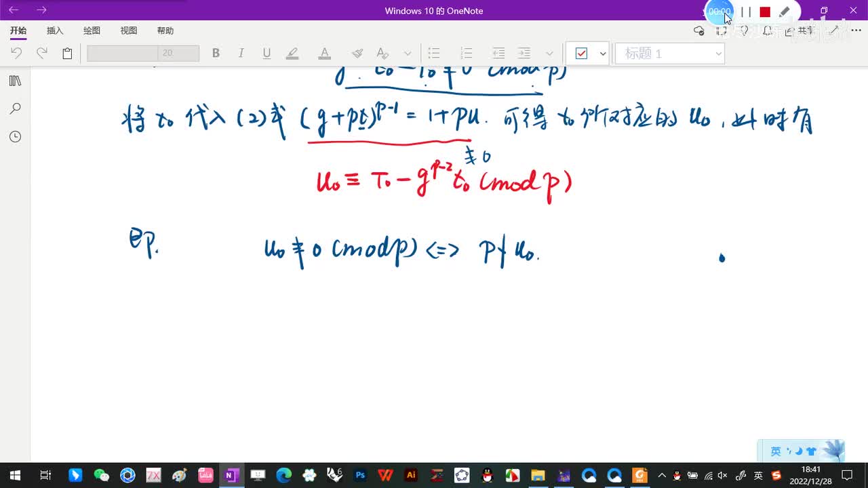Viewport: 868px width, 488px height.
Task: Open the 开始 ribbon tab
Action: 18,30
